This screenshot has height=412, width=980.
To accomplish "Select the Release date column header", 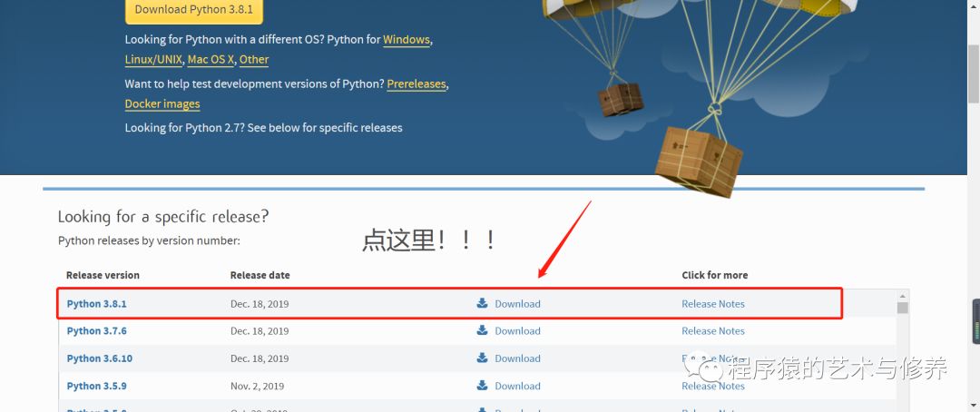I will point(260,275).
